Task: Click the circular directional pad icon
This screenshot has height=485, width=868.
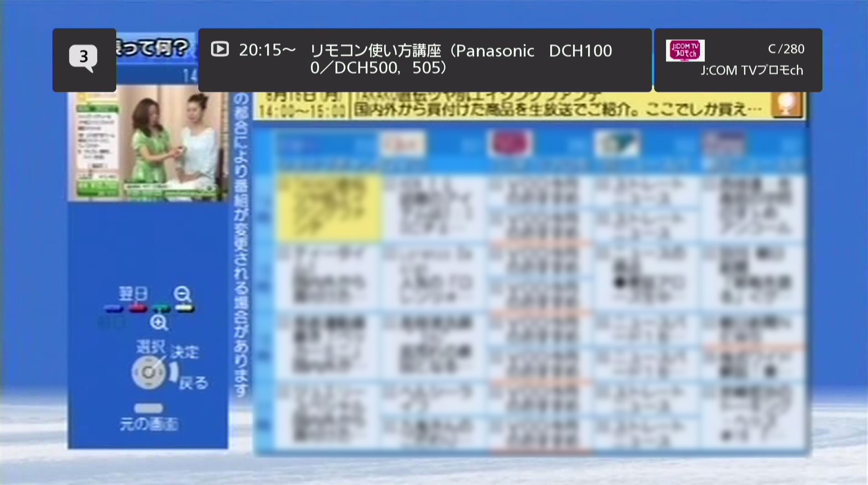Action: (x=148, y=372)
